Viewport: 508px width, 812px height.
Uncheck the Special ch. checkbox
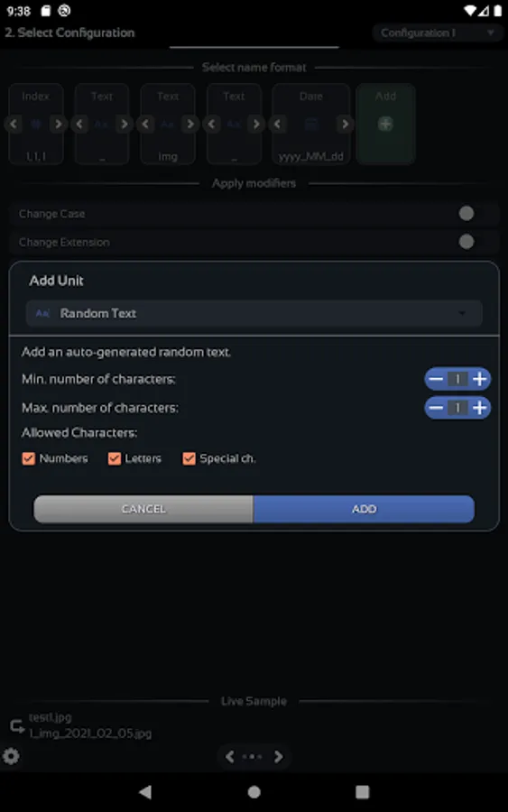point(189,458)
